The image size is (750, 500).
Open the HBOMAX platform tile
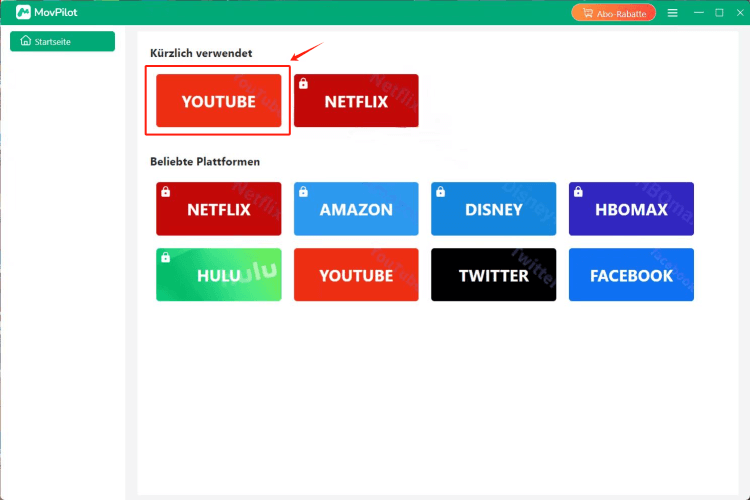(x=631, y=209)
